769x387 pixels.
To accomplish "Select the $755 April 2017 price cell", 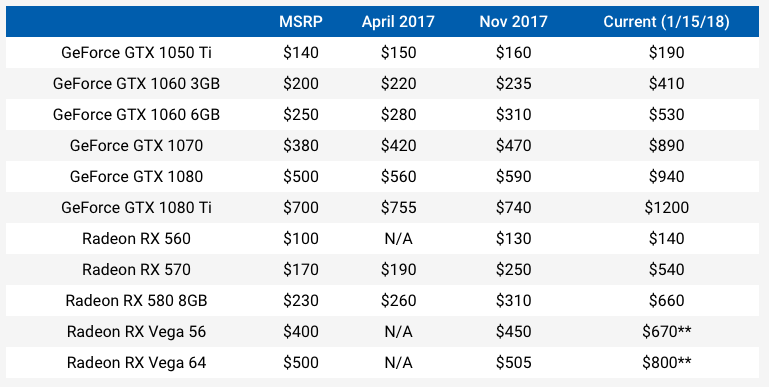I will click(398, 207).
